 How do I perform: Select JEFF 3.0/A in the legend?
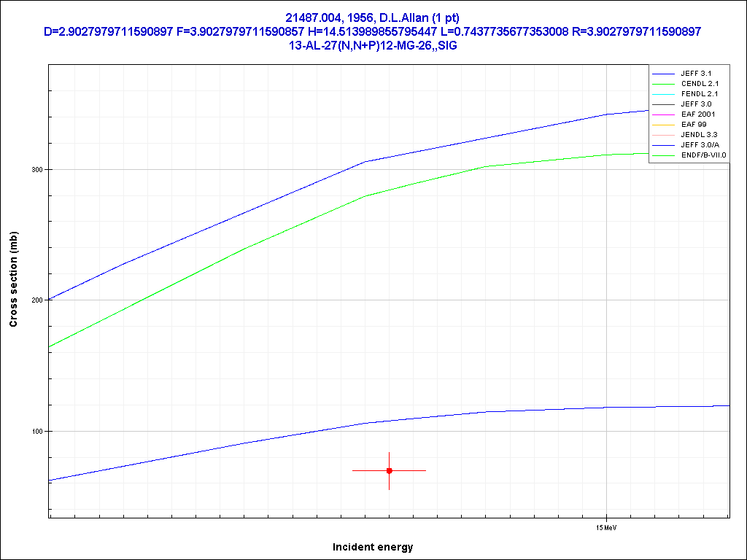click(x=699, y=145)
